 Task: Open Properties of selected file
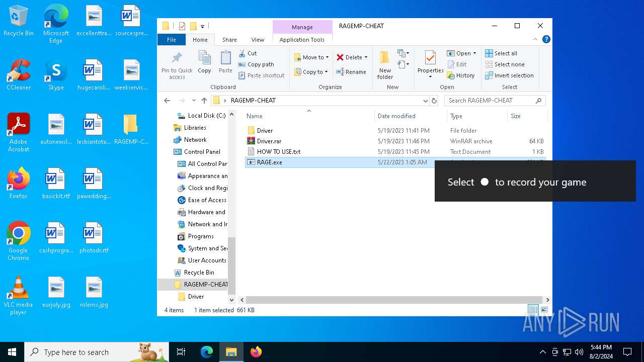430,64
